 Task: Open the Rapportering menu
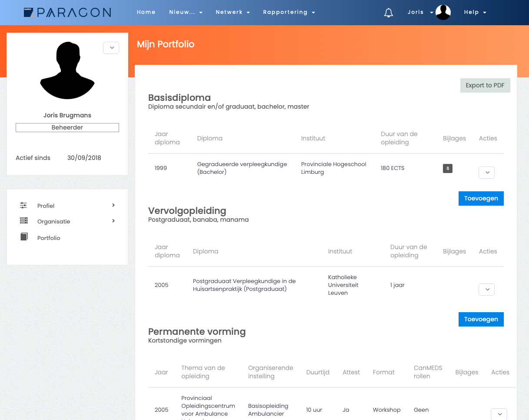(x=289, y=12)
